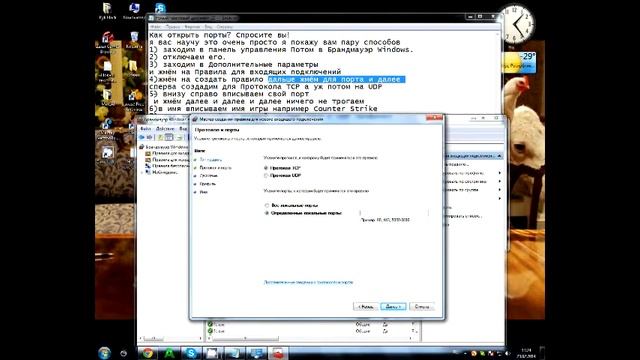Click New Rule in the actions pane
This screenshot has height=360, width=640.
tap(456, 164)
